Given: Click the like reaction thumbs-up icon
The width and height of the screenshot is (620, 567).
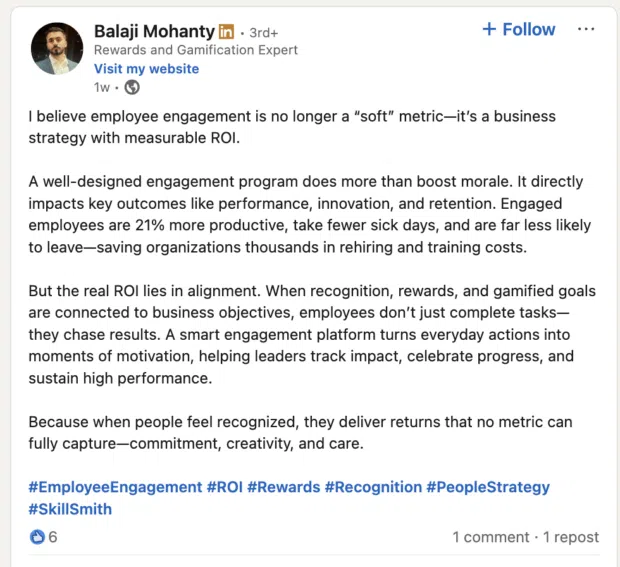Looking at the screenshot, I should pos(37,537).
